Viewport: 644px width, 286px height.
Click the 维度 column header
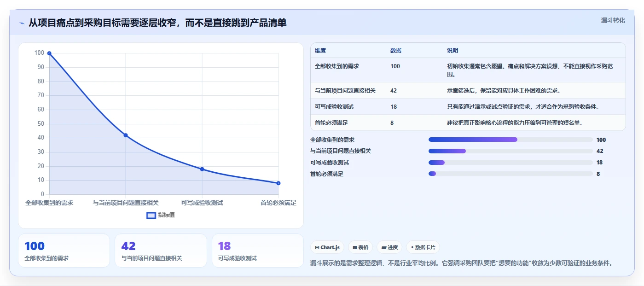tap(320, 51)
